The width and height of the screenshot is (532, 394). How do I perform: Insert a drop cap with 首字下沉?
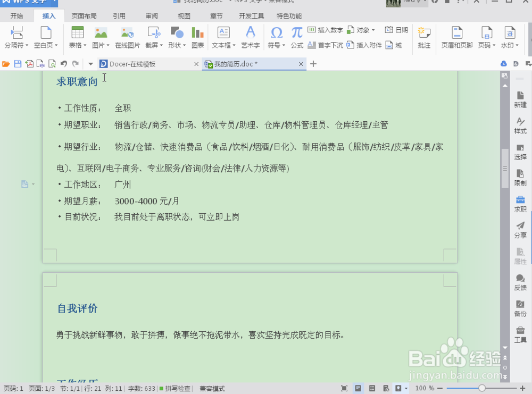[x=330, y=44]
